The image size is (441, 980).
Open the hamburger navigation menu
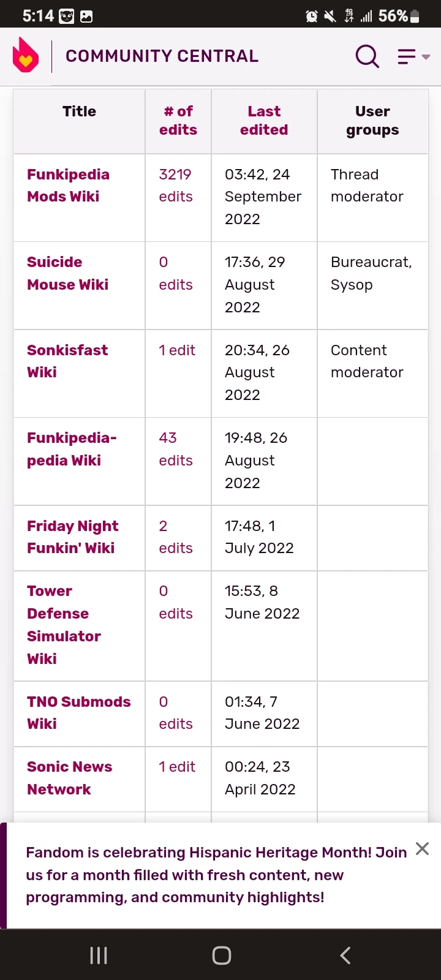pos(405,56)
